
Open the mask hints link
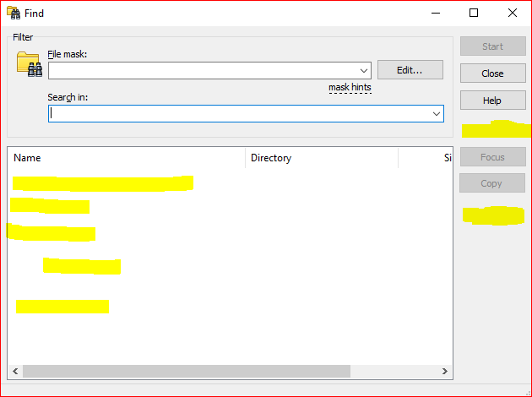coord(350,88)
